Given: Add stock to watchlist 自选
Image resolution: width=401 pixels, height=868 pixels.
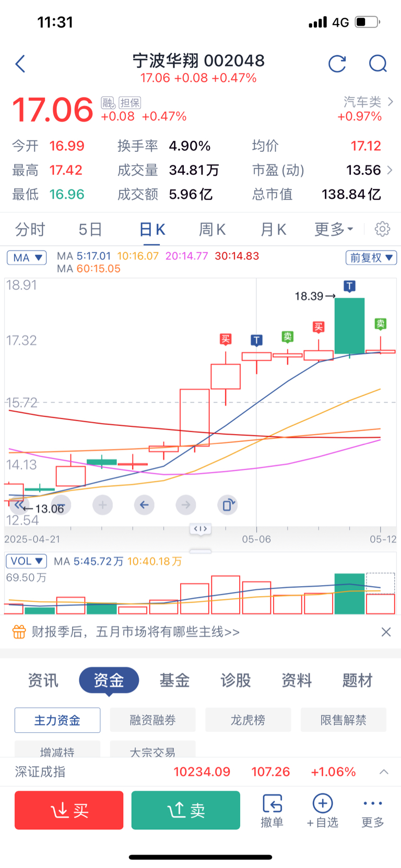Looking at the screenshot, I should click(x=323, y=811).
